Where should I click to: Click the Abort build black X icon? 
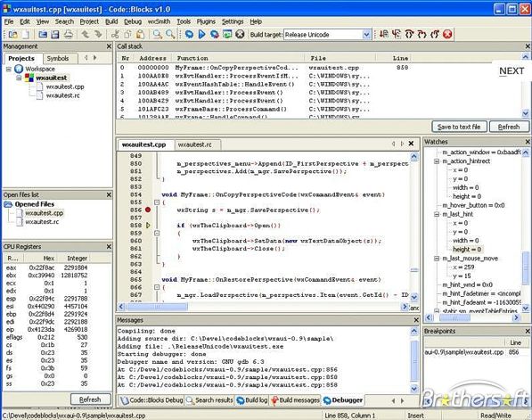click(240, 34)
